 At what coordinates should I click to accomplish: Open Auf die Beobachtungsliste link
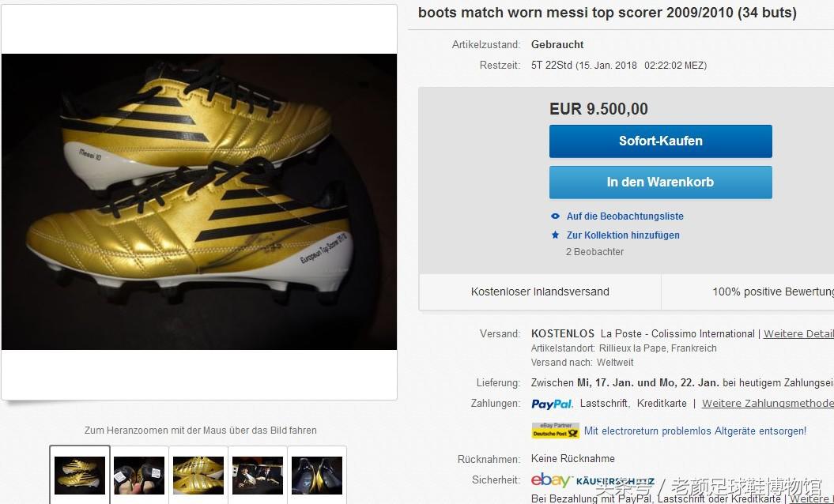625,216
